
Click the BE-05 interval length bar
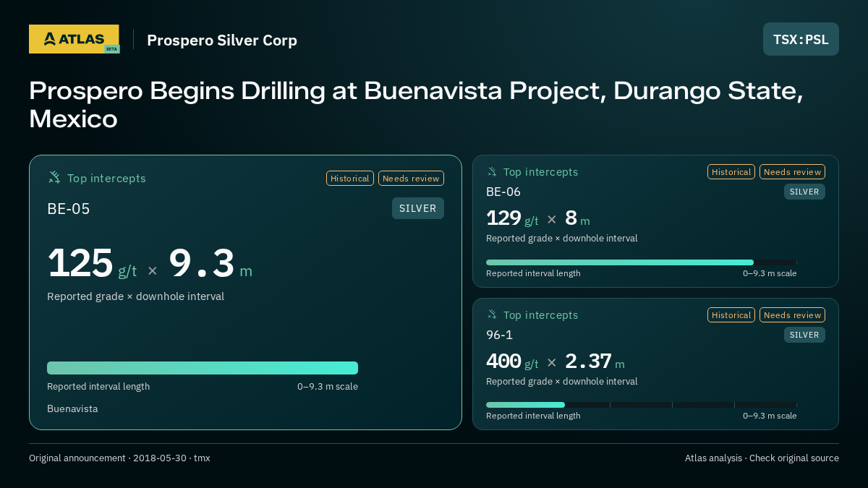pyautogui.click(x=203, y=368)
